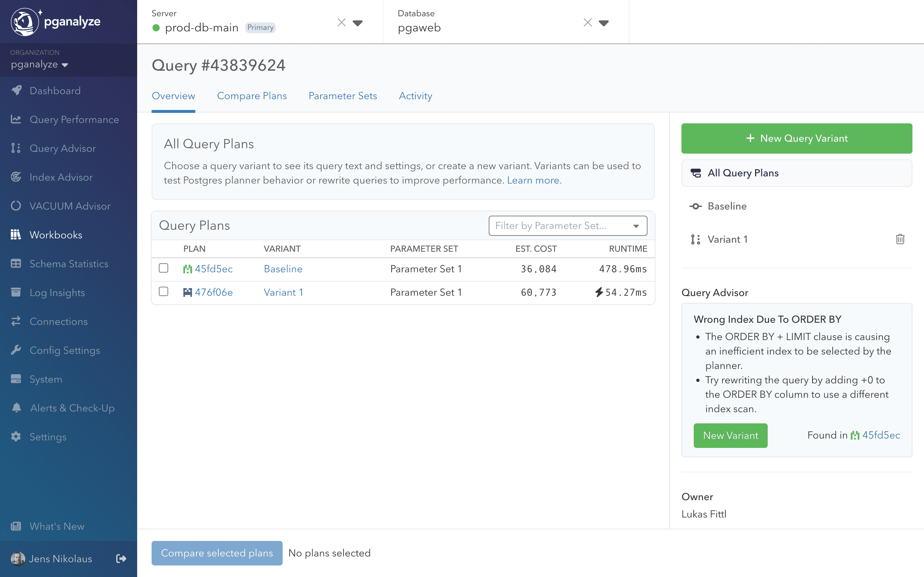This screenshot has width=924, height=577.
Task: Open the Server selector dropdown arrow
Action: (357, 23)
